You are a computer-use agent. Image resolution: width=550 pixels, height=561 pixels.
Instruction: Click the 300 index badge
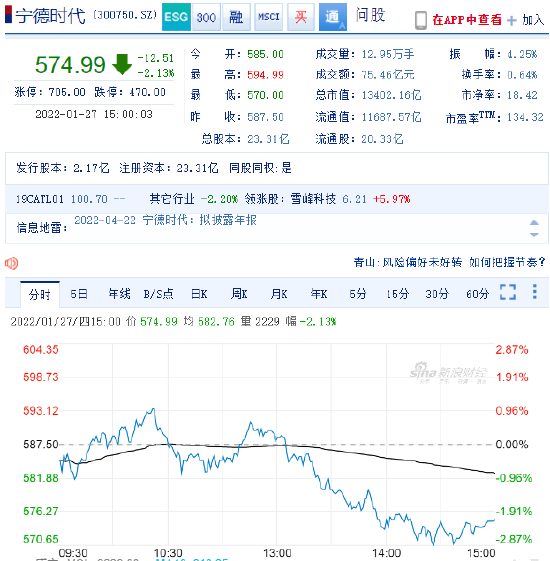coord(206,17)
